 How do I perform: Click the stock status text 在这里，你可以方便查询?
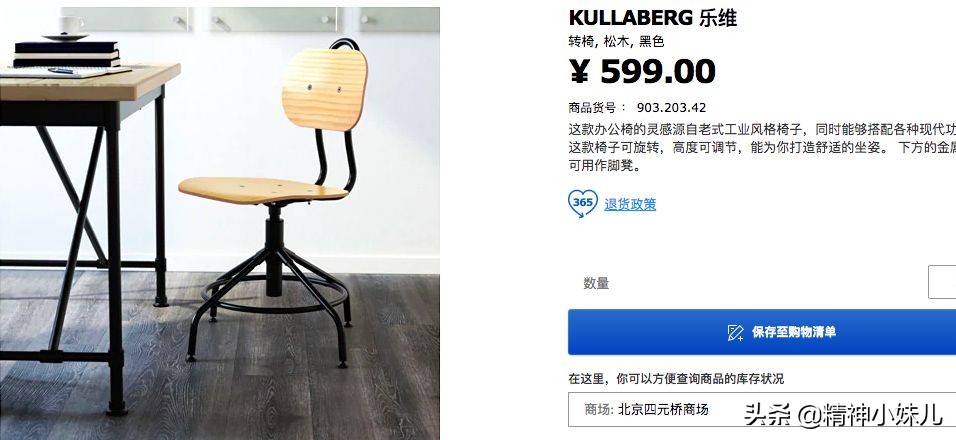click(676, 378)
